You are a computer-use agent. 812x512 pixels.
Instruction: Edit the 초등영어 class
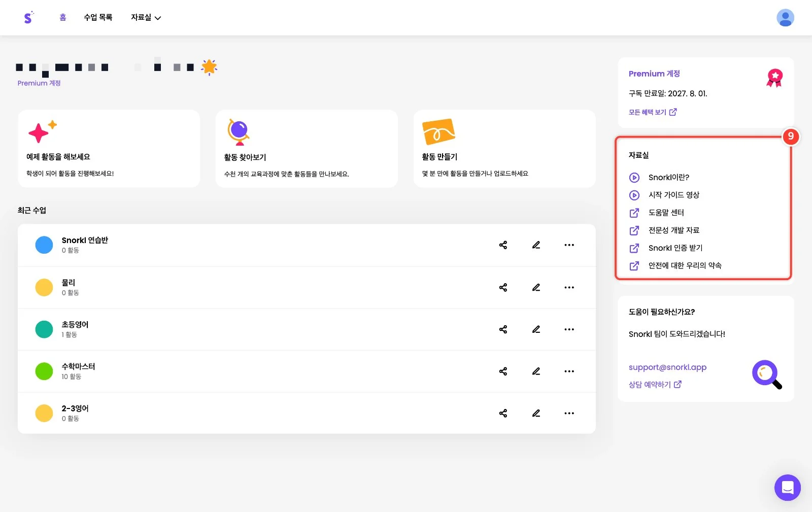coord(536,329)
